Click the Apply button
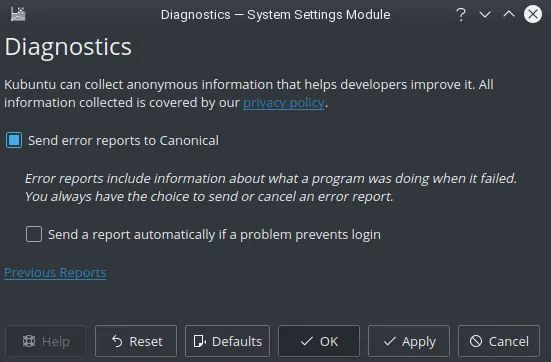The height and width of the screenshot is (362, 551). point(409,341)
